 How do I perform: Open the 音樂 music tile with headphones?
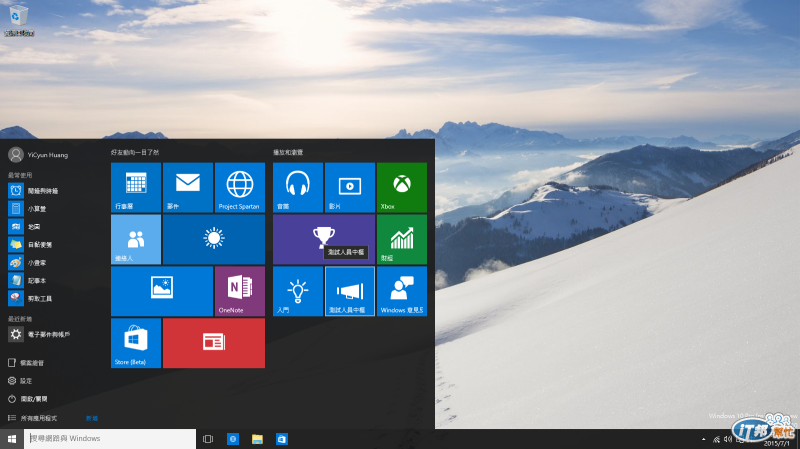298,187
